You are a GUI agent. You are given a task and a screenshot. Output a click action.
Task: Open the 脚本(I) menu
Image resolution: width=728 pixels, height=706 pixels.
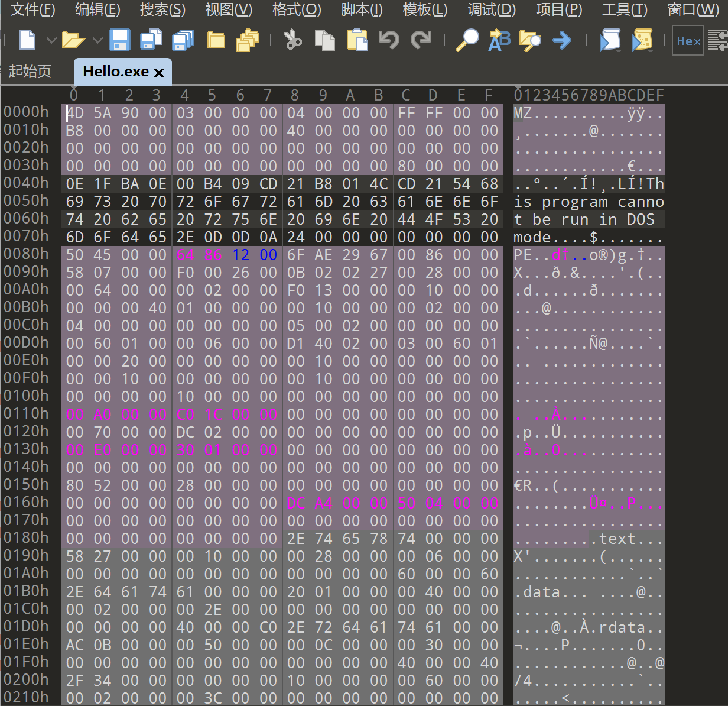coord(362,10)
